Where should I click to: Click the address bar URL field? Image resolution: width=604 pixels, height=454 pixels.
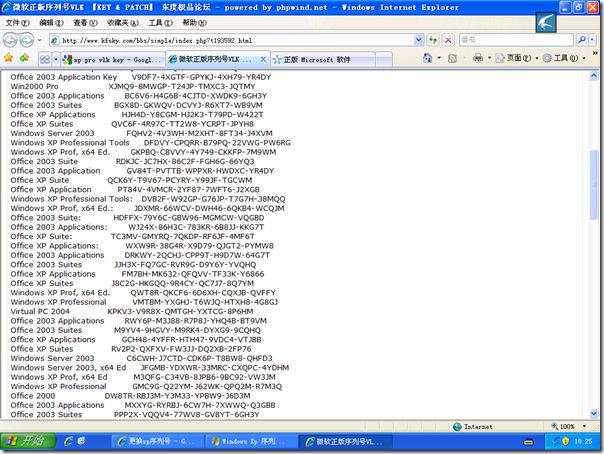coord(232,40)
